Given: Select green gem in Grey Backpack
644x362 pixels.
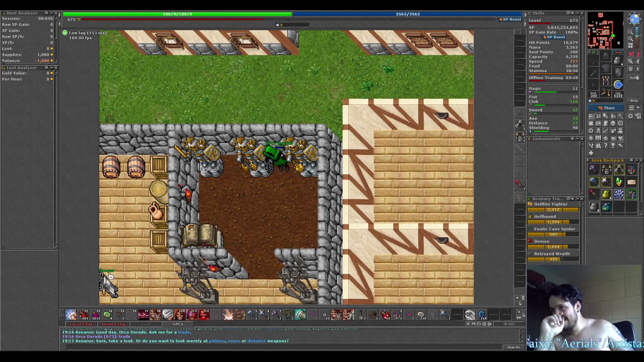Looking at the screenshot, I should tap(619, 182).
